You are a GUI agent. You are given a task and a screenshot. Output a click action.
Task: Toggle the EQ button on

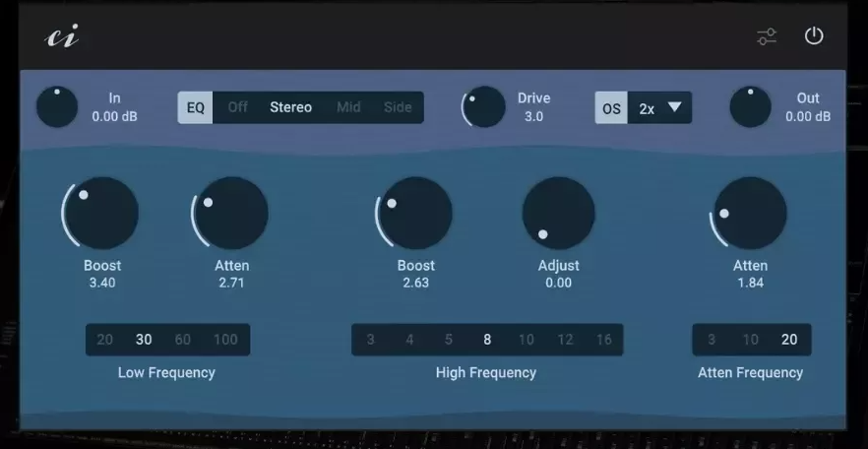(x=196, y=107)
